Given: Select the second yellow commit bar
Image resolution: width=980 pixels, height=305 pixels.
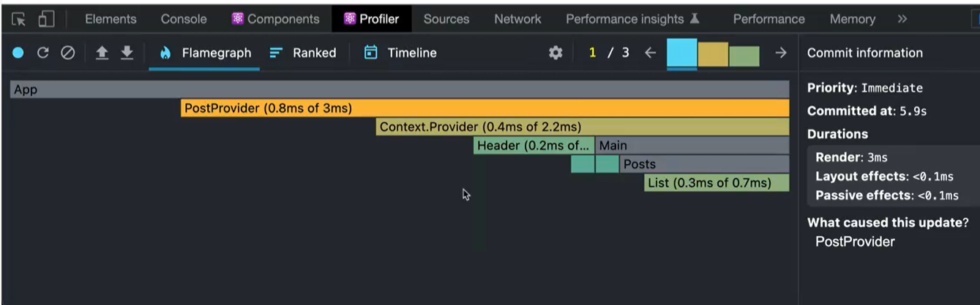Looking at the screenshot, I should (x=713, y=55).
